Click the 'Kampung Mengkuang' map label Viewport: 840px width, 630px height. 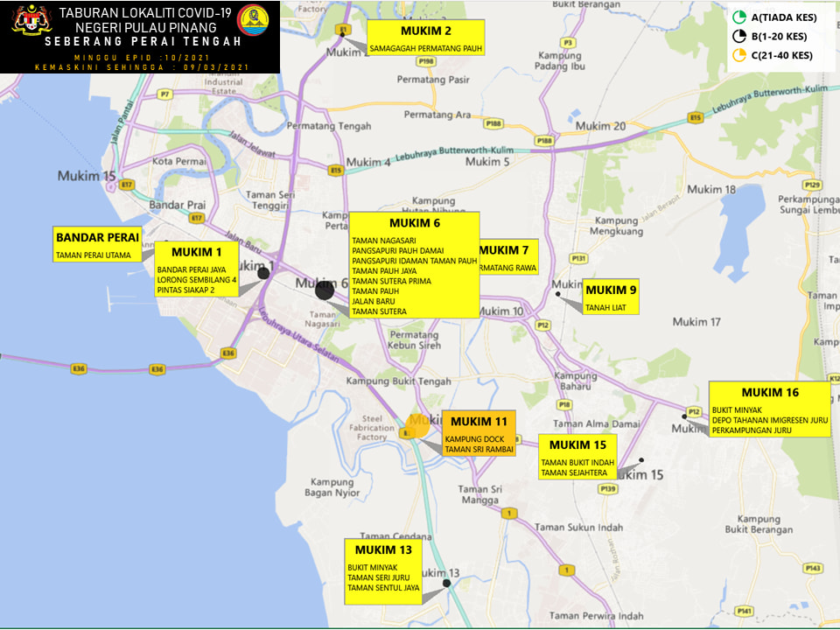(x=617, y=226)
